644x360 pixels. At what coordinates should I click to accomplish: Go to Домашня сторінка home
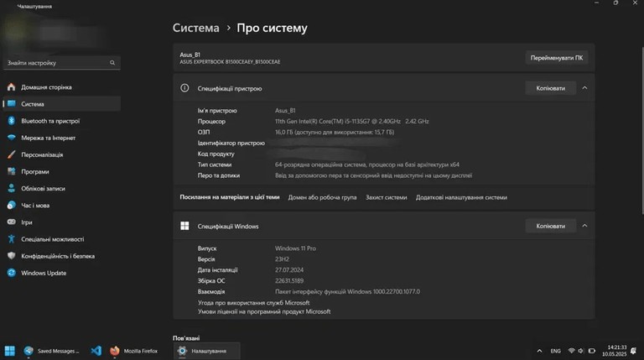click(61, 87)
